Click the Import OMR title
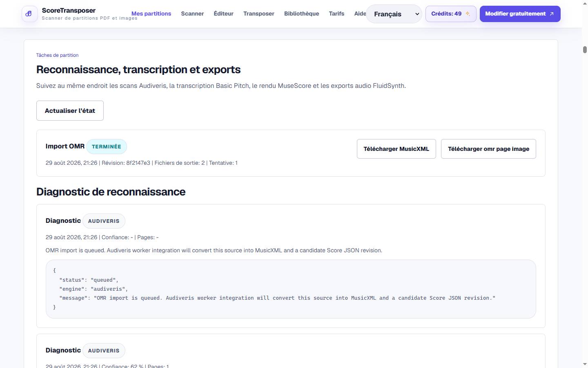Viewport: 588px width, 368px height. (x=65, y=146)
